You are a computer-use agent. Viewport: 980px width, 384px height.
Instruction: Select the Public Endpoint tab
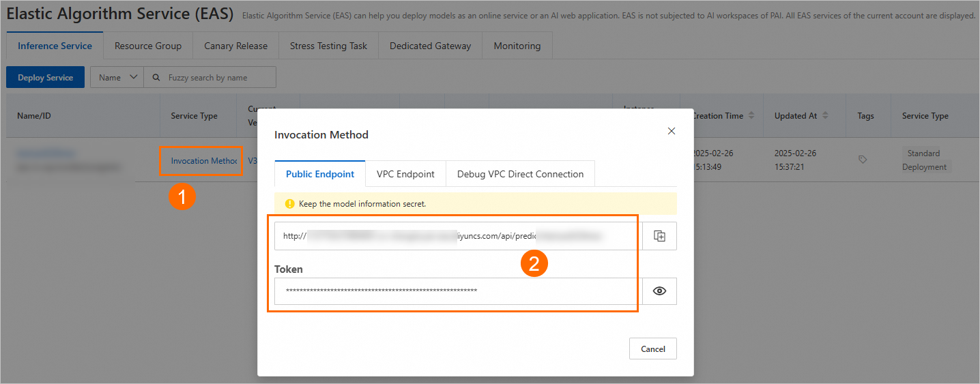click(320, 174)
